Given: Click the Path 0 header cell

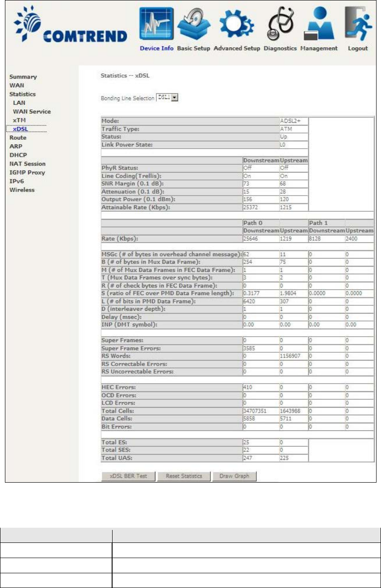Looking at the screenshot, I should [x=260, y=222].
